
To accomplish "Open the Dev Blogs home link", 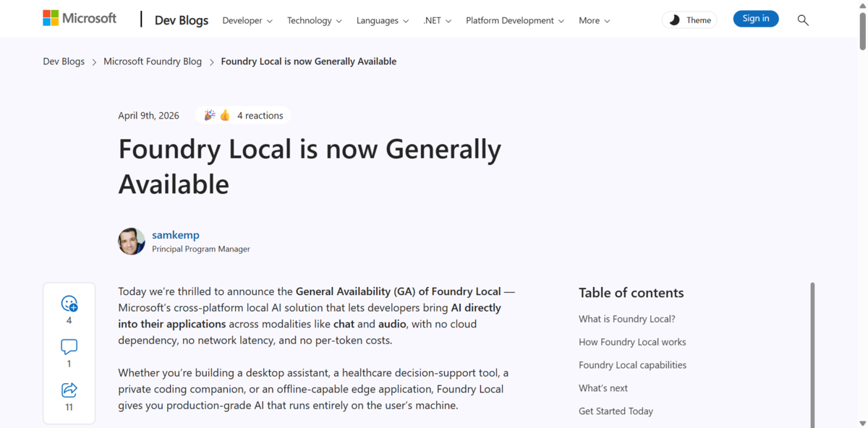I will coord(182,20).
